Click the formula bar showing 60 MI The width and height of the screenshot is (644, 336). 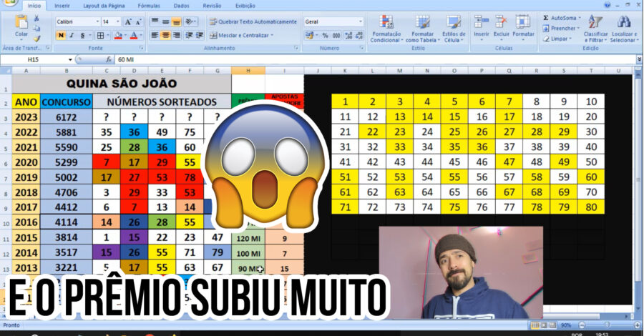[x=376, y=59]
